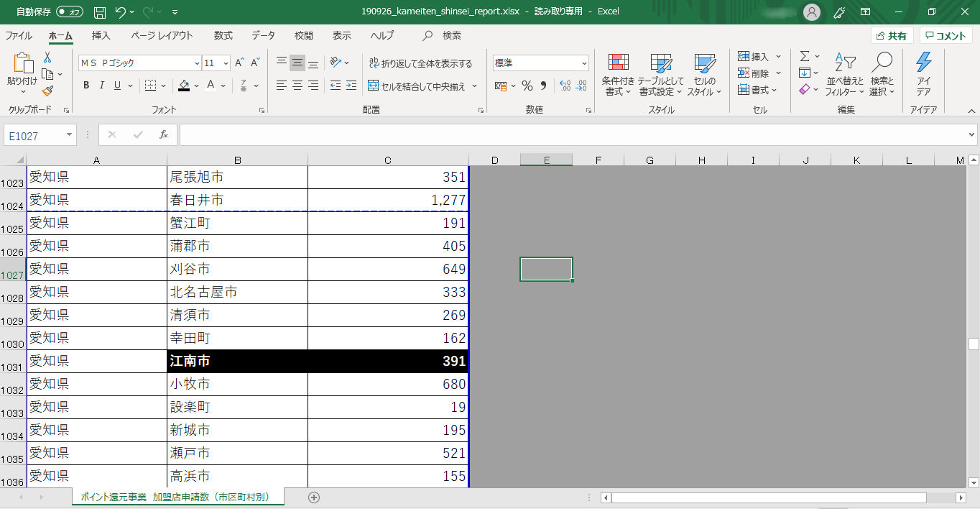Toggle Italic formatting
The height and width of the screenshot is (509, 980).
102,86
